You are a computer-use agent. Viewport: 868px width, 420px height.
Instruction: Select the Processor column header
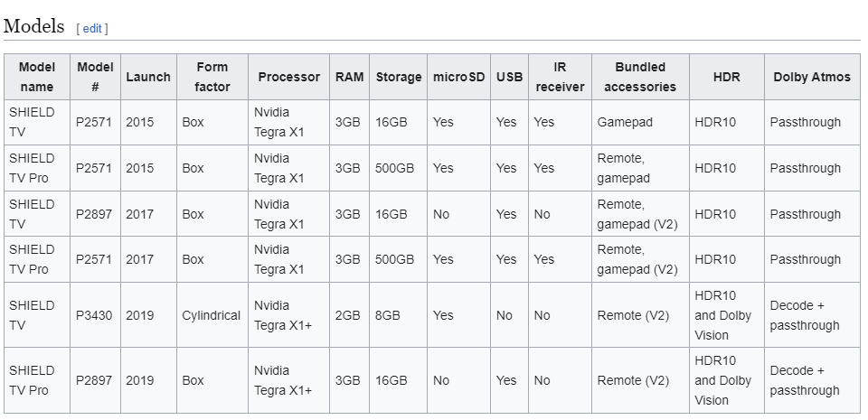[x=288, y=77]
